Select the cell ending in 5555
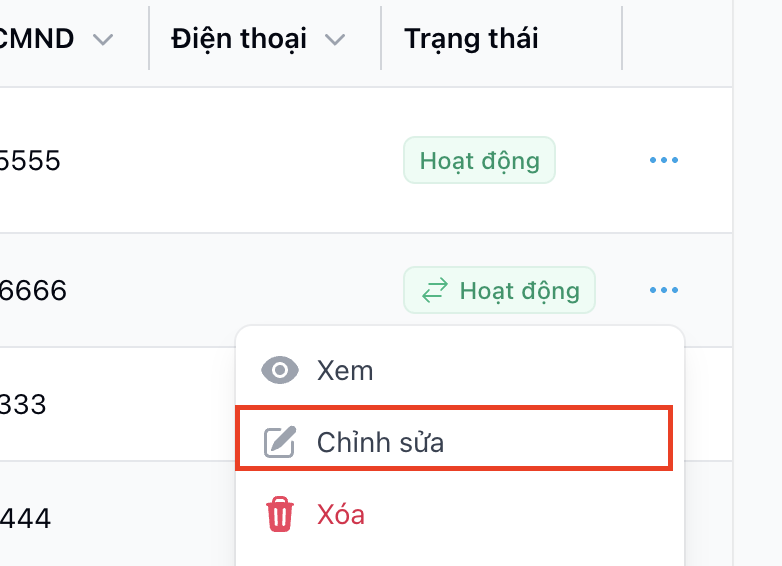This screenshot has width=782, height=566. 30,160
